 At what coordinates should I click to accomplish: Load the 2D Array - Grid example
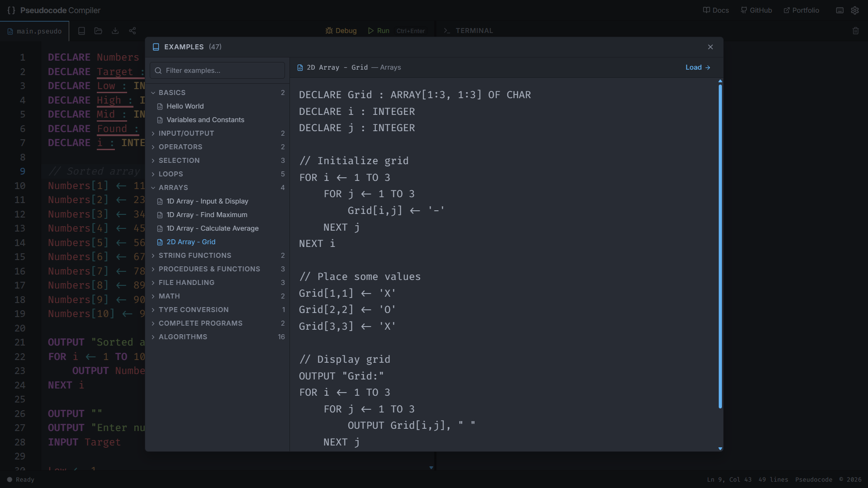click(x=697, y=67)
